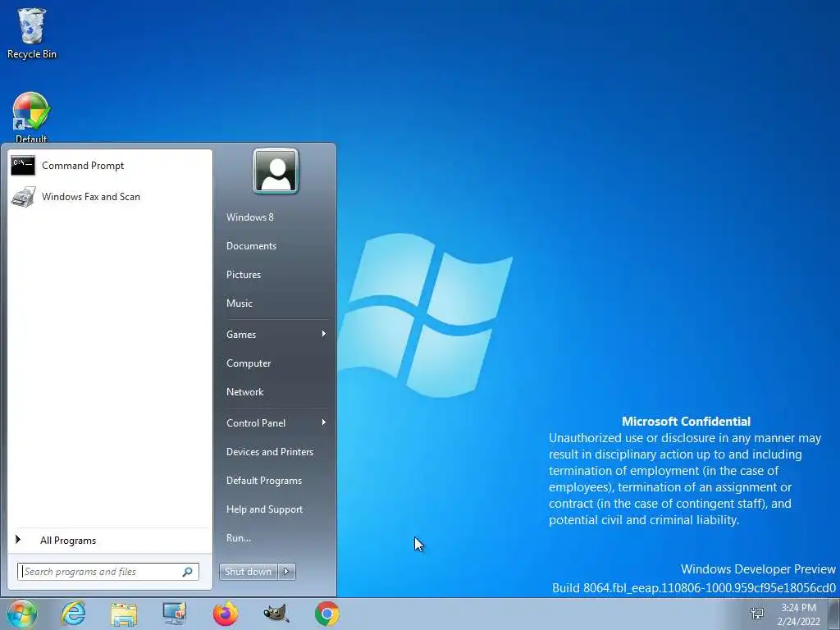Click the Show desktop strip
Image resolution: width=840 pixels, height=630 pixels.
pyautogui.click(x=834, y=614)
